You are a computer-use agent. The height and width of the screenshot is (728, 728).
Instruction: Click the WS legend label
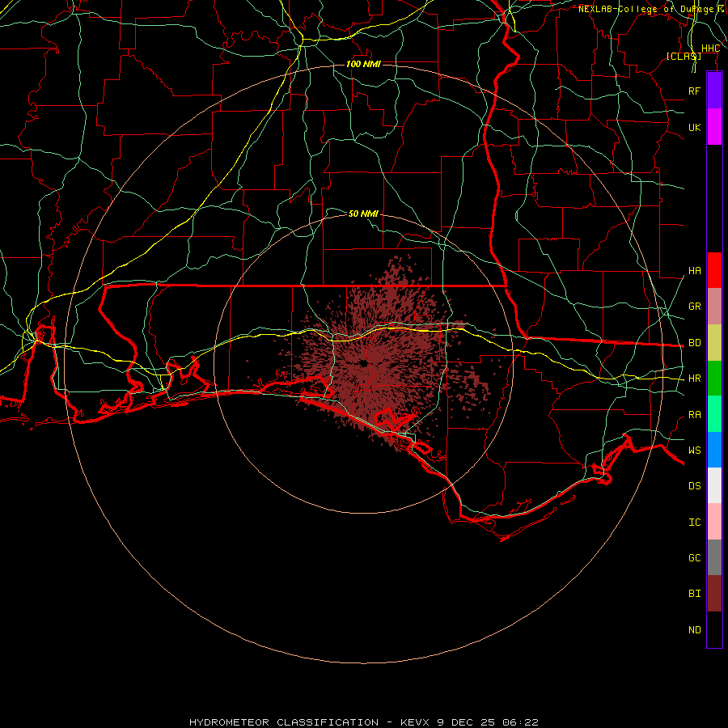tap(694, 450)
